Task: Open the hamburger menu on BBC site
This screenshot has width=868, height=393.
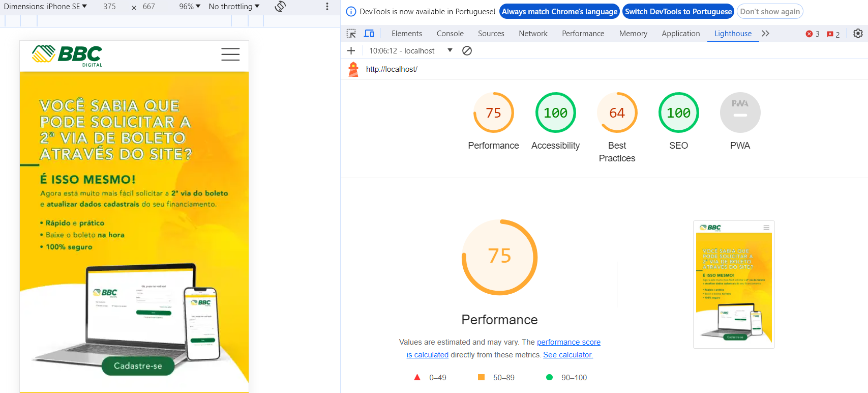Action: [230, 54]
